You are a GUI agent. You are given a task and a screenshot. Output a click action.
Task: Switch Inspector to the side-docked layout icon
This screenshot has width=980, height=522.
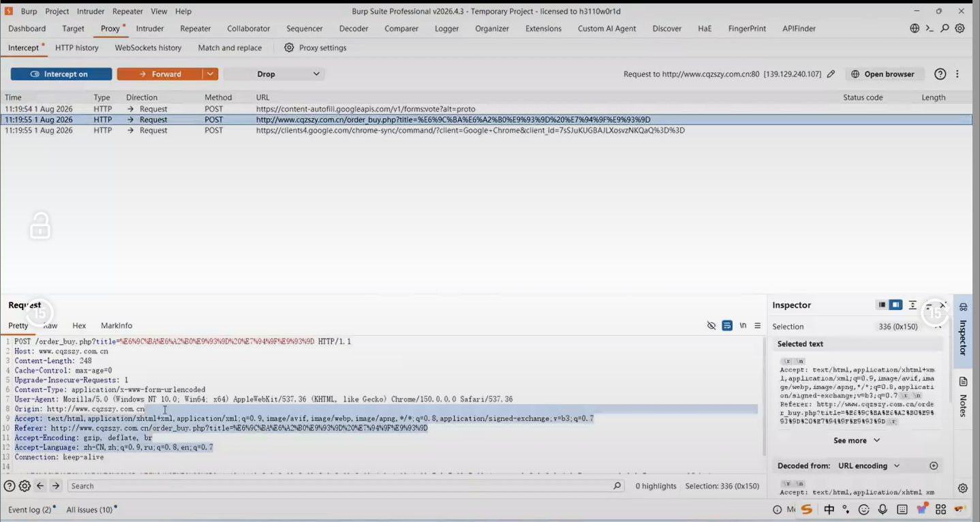[x=895, y=305]
